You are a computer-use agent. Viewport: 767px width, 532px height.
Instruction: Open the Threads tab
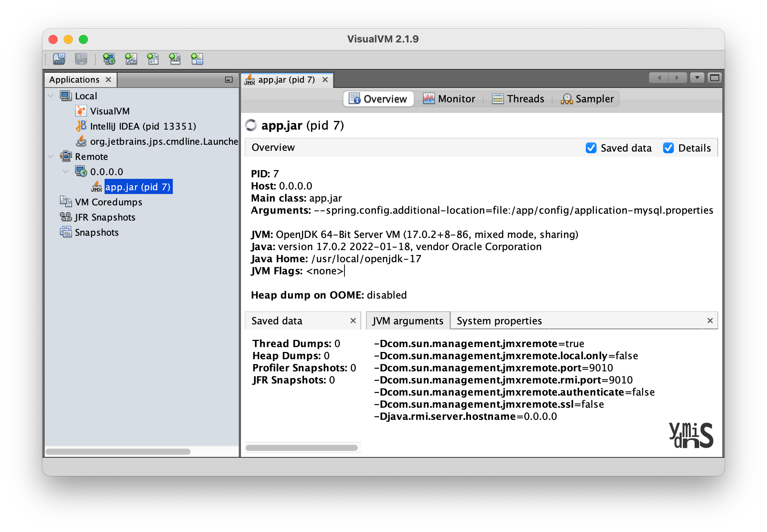(518, 99)
